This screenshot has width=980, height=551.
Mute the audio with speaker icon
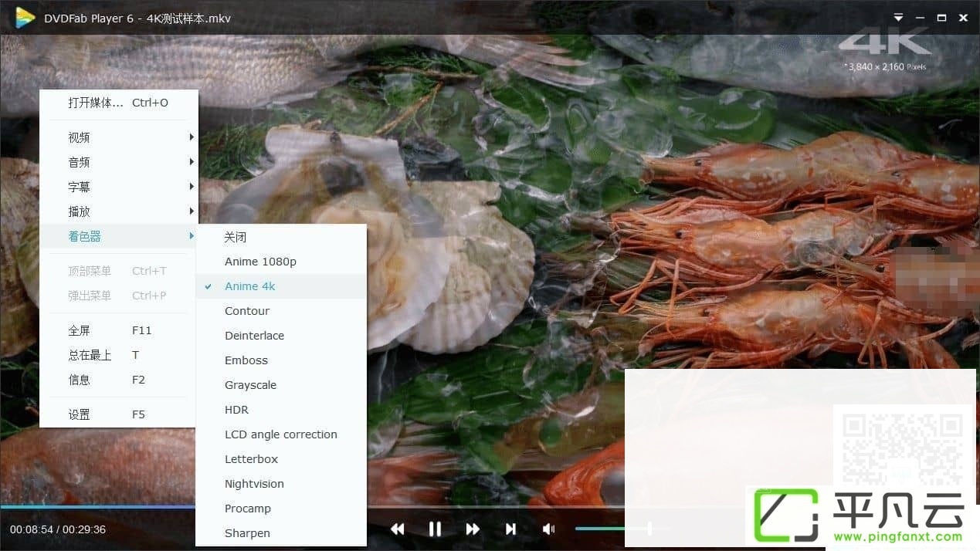tap(548, 529)
